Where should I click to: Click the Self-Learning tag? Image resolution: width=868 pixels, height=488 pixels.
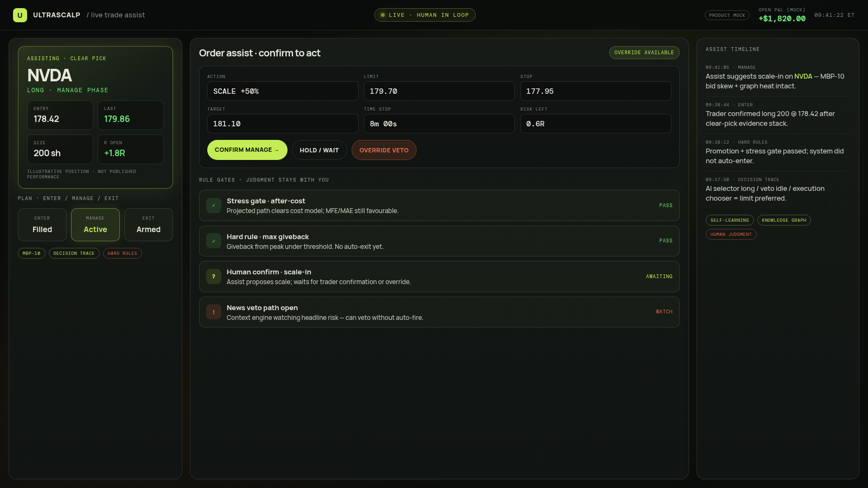pyautogui.click(x=730, y=220)
